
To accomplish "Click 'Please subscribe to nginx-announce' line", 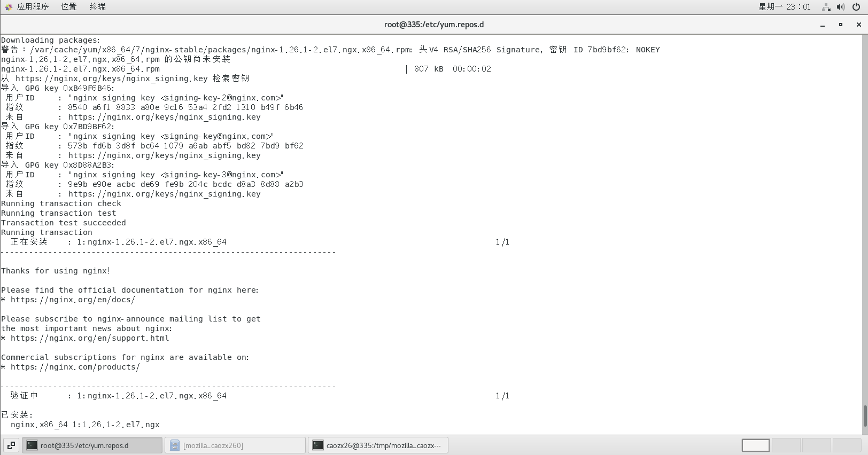I will tap(131, 319).
